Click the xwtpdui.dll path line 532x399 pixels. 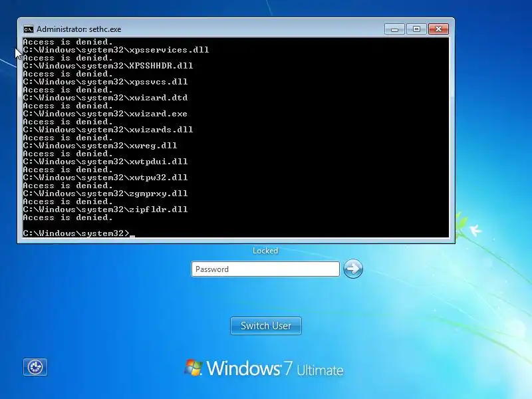tap(105, 162)
